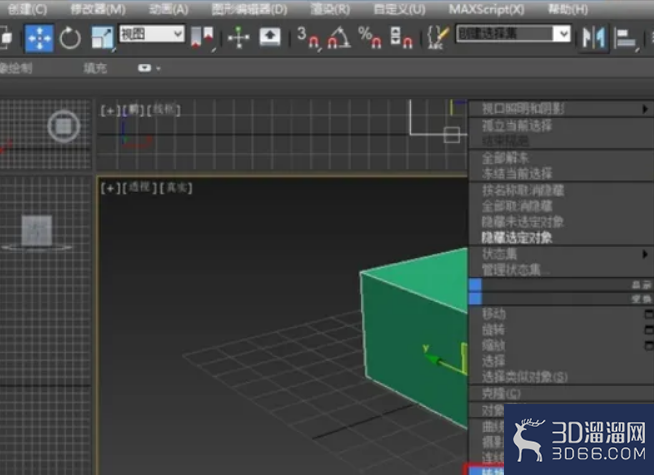Click the Mirror tool icon
This screenshot has width=654, height=475.
coord(594,38)
